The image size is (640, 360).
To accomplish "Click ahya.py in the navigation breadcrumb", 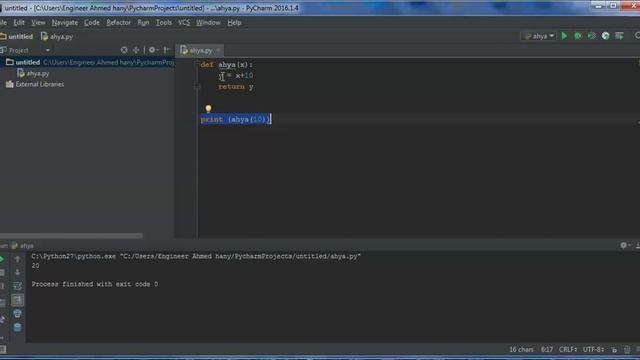I will (57, 36).
